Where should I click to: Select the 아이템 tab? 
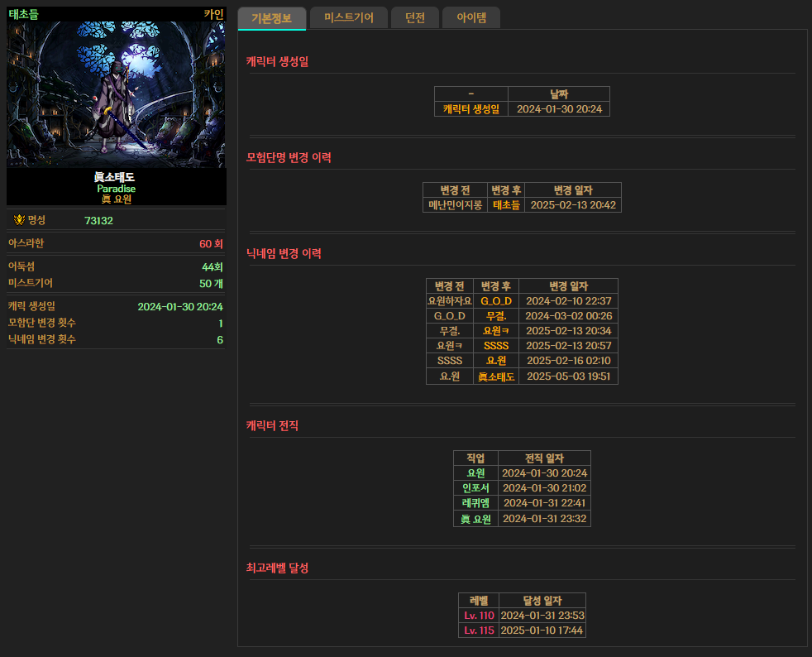pyautogui.click(x=470, y=18)
